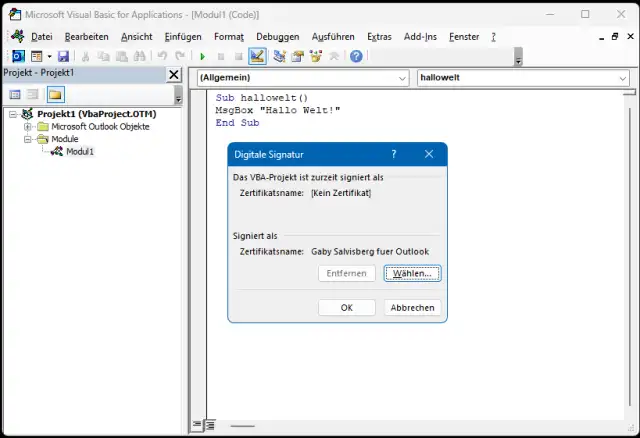
Task: Save the project with the disk icon
Action: click(63, 57)
